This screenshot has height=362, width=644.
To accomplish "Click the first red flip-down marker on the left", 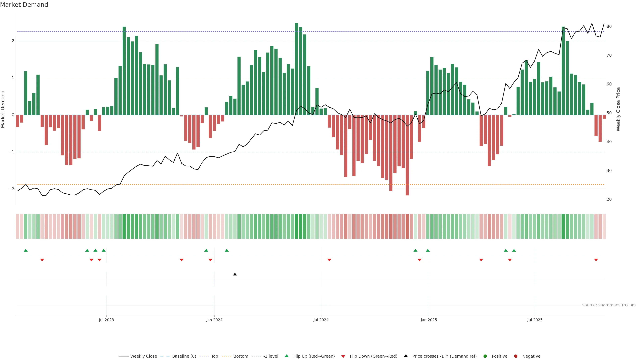I will (42, 260).
